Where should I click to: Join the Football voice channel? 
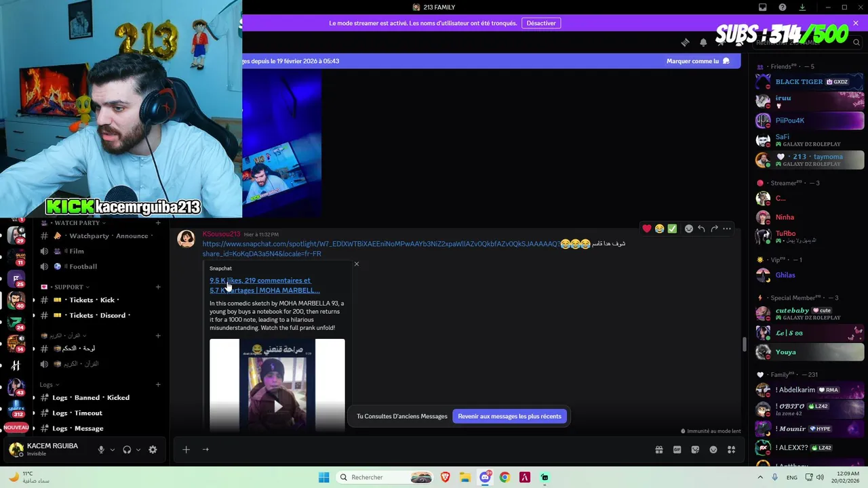(100, 266)
